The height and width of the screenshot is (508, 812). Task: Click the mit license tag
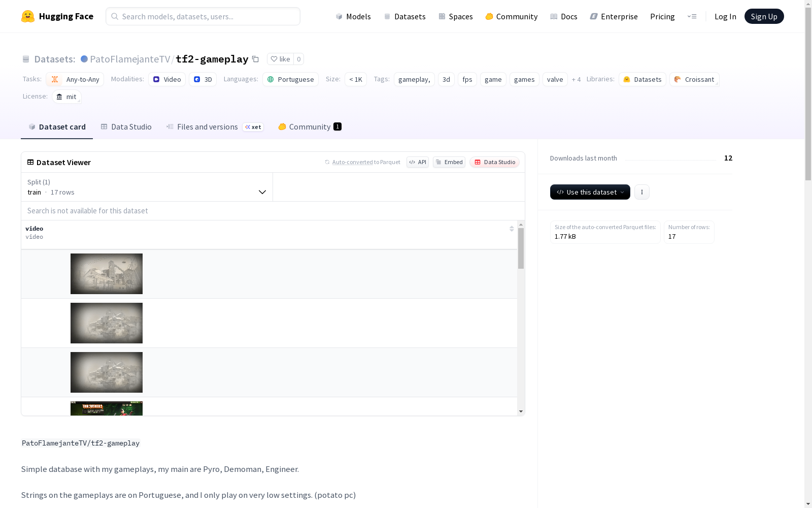(66, 97)
